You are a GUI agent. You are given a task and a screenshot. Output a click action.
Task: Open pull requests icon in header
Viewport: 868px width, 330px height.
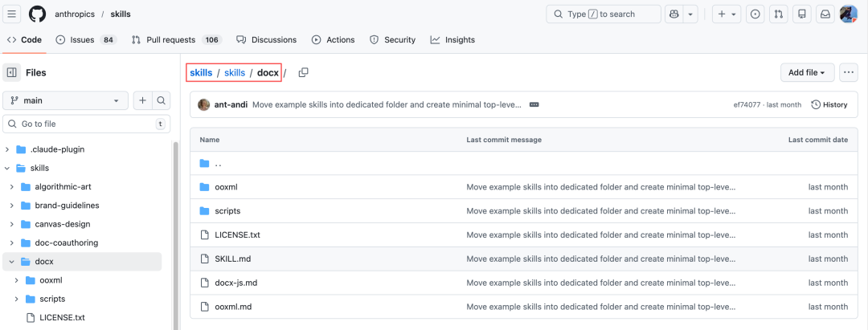[778, 14]
